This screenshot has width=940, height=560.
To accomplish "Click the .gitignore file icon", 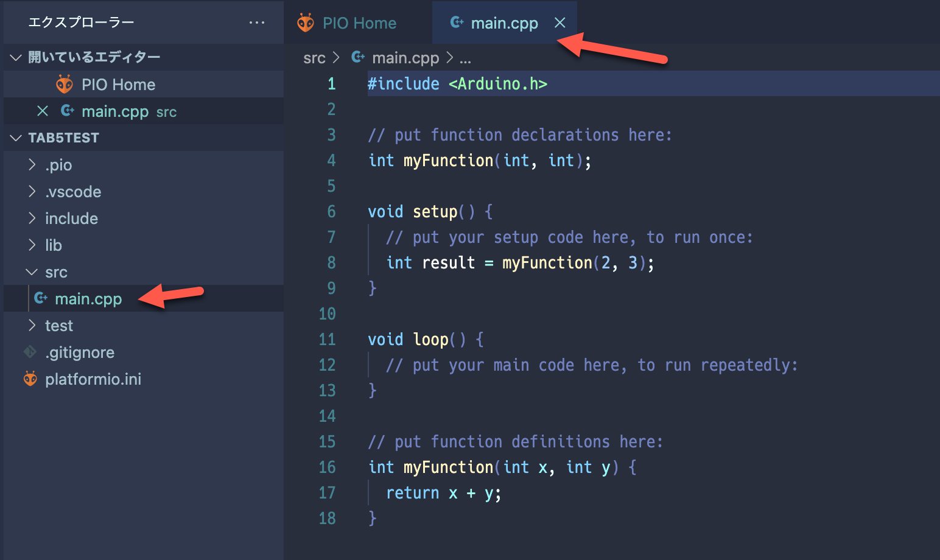I will click(30, 352).
